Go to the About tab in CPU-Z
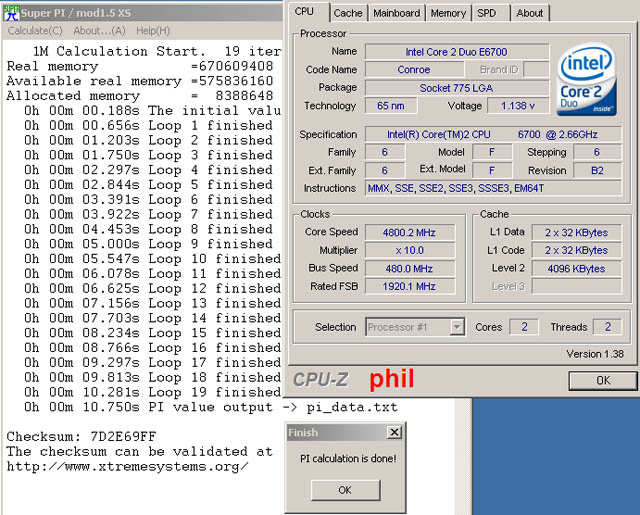The width and height of the screenshot is (640, 515). tap(529, 13)
